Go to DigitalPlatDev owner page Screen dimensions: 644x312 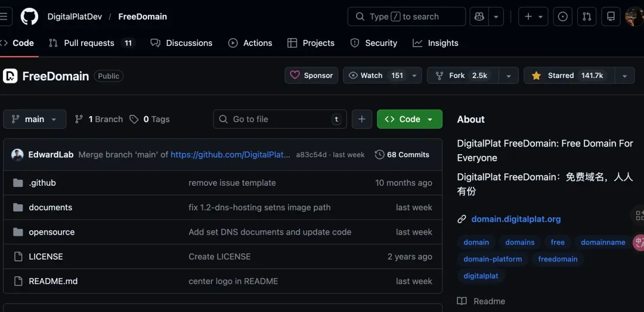pyautogui.click(x=75, y=17)
